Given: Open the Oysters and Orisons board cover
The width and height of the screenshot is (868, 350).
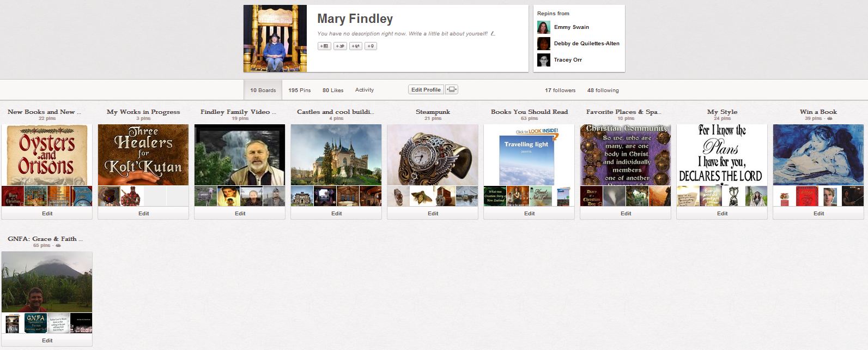Looking at the screenshot, I should coord(47,155).
